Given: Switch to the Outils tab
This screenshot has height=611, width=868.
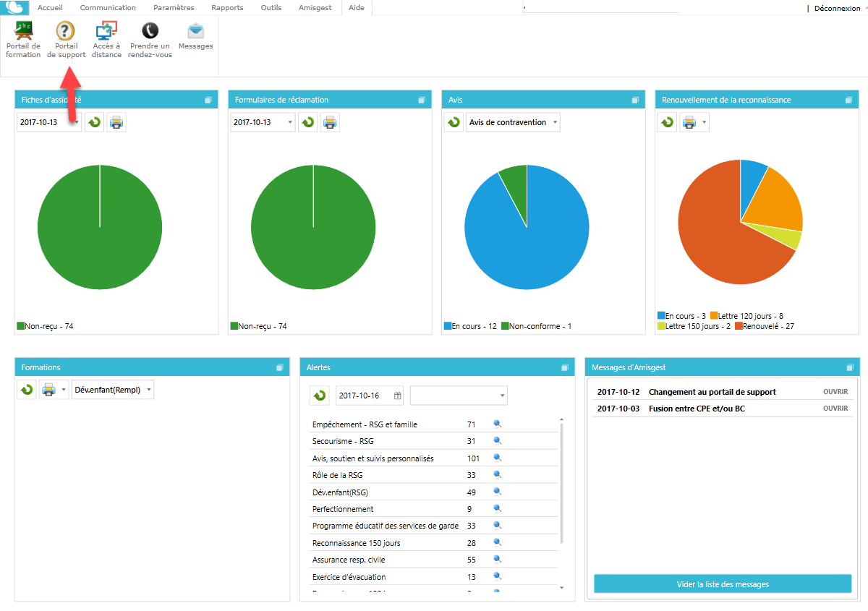Looking at the screenshot, I should (271, 8).
